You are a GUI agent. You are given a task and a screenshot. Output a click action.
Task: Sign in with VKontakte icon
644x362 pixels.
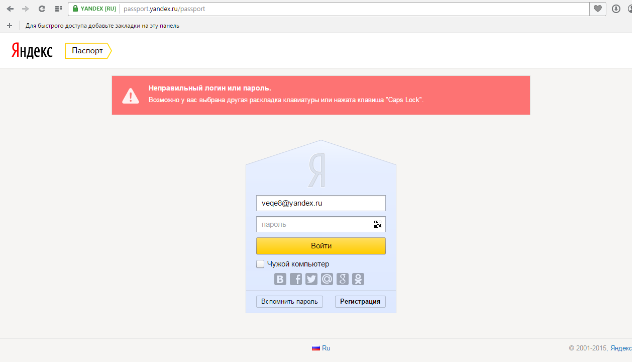(x=280, y=279)
